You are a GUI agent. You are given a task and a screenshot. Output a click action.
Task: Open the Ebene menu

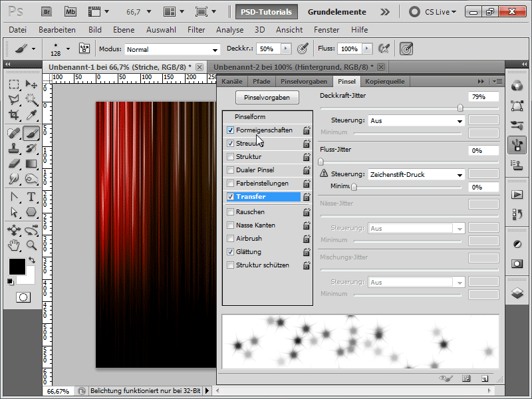click(124, 30)
